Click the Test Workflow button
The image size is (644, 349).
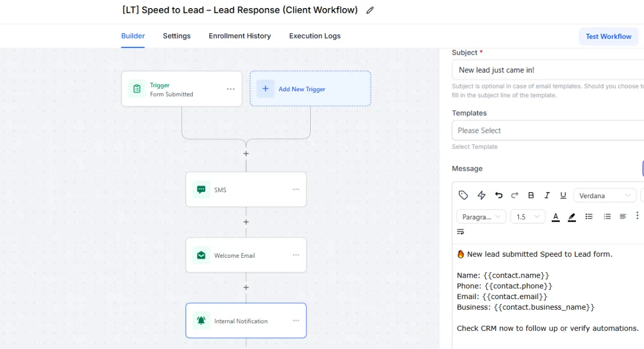tap(609, 37)
